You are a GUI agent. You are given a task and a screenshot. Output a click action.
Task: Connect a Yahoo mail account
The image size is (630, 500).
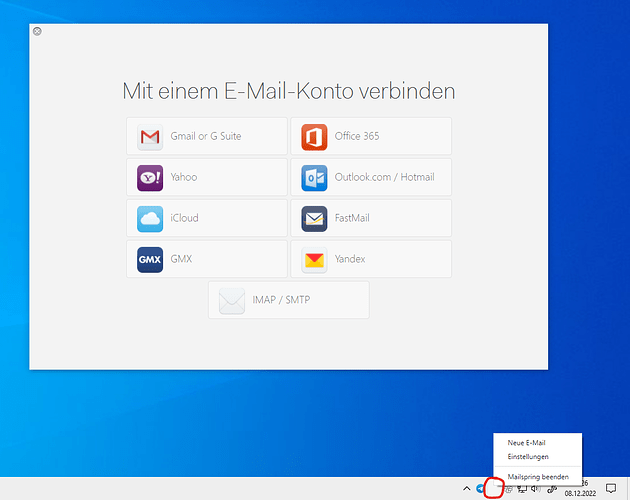(x=207, y=177)
